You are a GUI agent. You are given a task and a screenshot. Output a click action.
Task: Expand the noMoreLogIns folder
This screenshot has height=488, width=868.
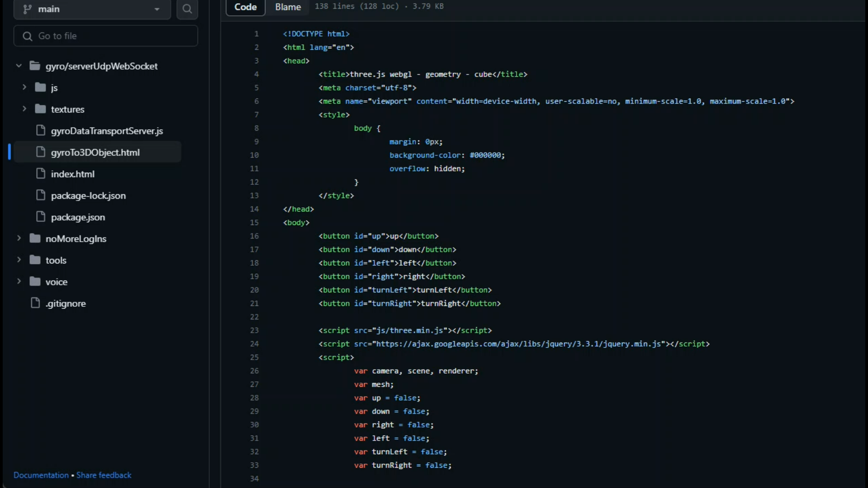tap(19, 238)
